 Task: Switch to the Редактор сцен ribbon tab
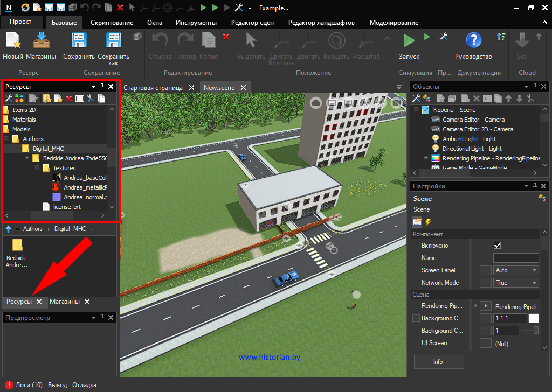pos(252,23)
